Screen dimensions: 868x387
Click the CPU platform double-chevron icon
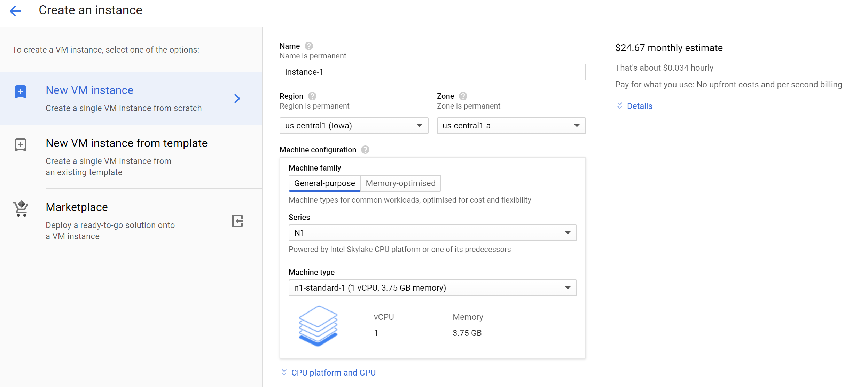click(x=284, y=372)
